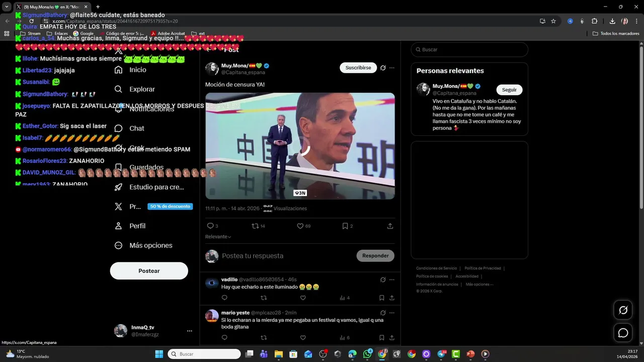Open the Chat menu item

[x=129, y=128]
